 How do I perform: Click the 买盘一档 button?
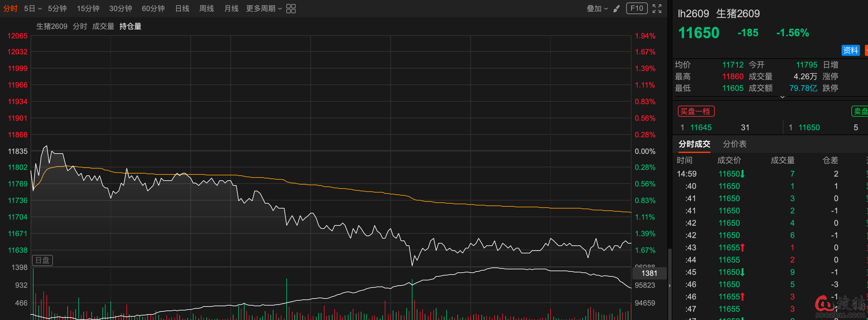point(696,111)
